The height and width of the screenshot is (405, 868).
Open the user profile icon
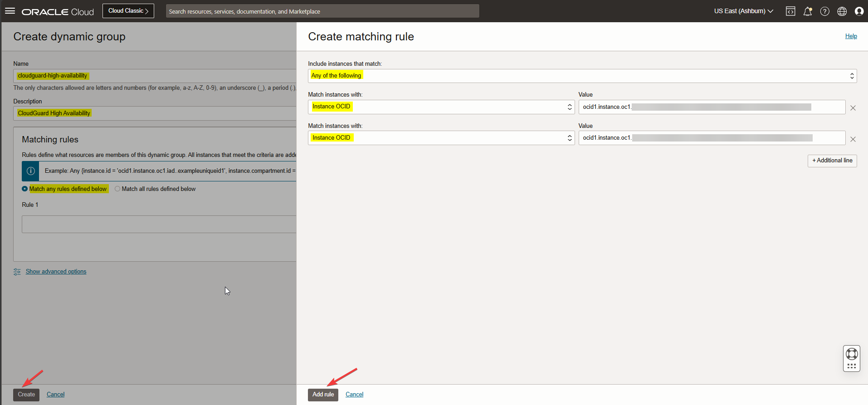pyautogui.click(x=859, y=11)
